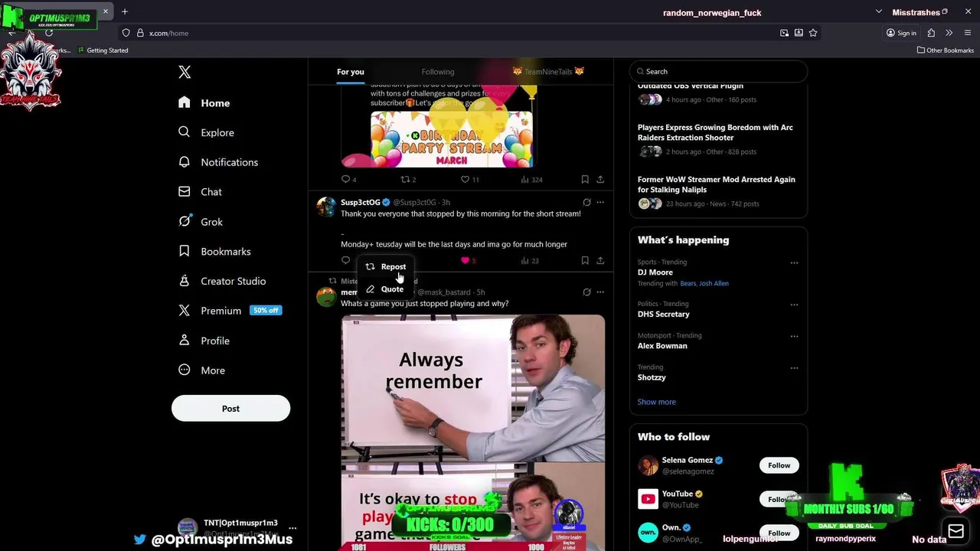The height and width of the screenshot is (551, 980).
Task: Open the Birthday Party Stream image
Action: click(452, 139)
